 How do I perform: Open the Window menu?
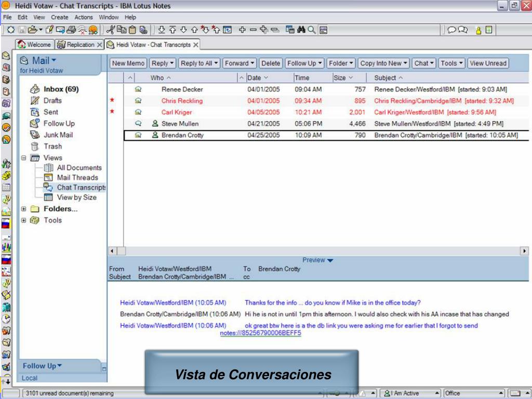(109, 17)
